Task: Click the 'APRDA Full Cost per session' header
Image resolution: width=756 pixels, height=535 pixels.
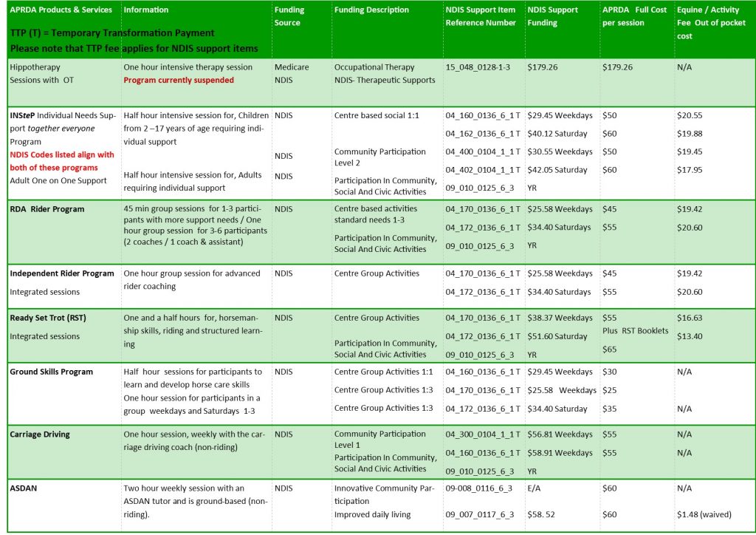Action: pyautogui.click(x=633, y=16)
